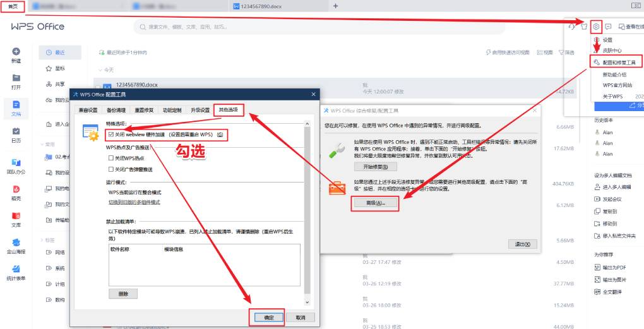Open the message bubble icon in header

tap(608, 27)
